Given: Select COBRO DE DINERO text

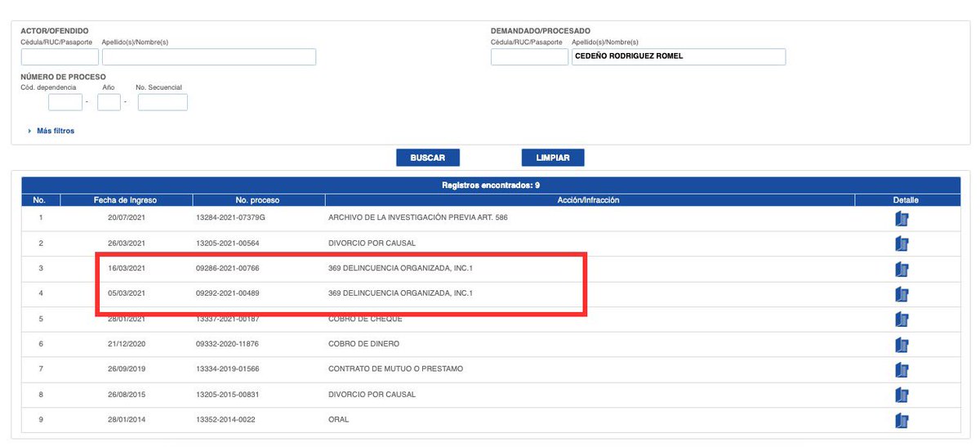Looking at the screenshot, I should coord(364,345).
